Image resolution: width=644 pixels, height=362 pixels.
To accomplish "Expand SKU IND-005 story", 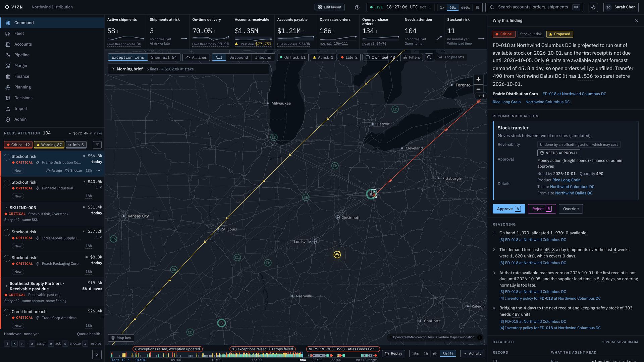I will click(6, 208).
